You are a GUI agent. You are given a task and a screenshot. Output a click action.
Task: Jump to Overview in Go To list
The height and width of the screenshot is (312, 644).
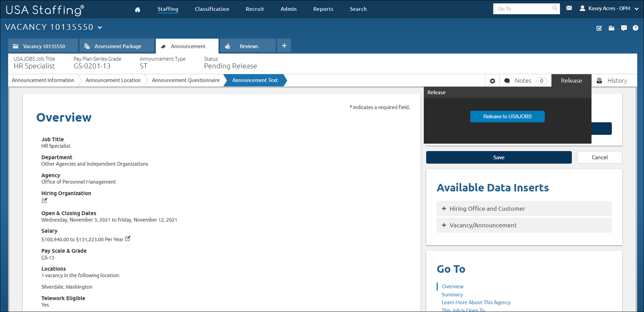[x=453, y=286]
